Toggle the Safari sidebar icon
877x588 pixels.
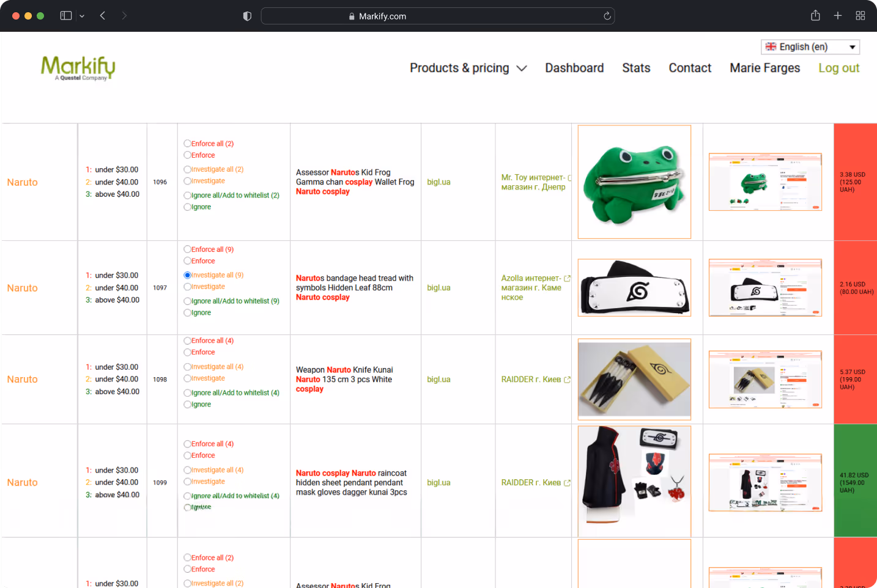66,16
